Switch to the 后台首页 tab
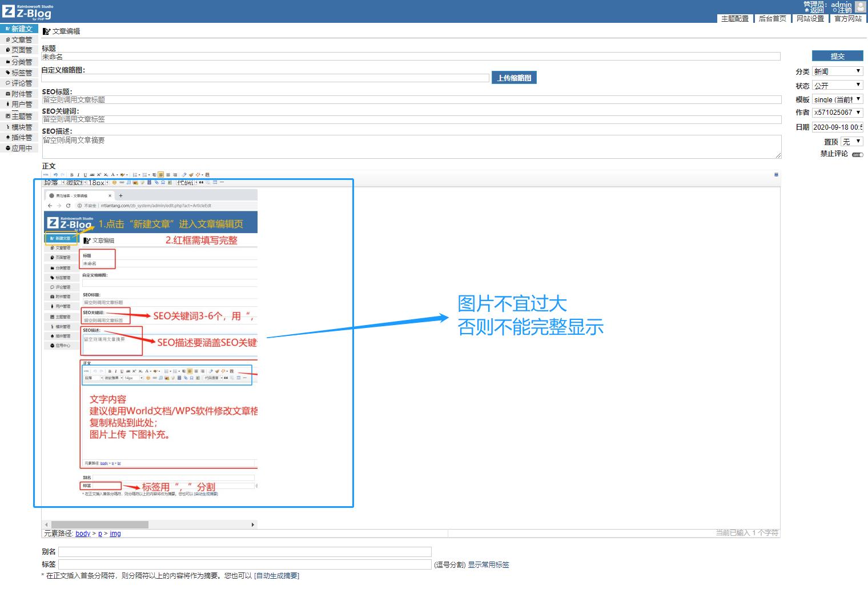Viewport: 868px width, 601px height. (773, 18)
